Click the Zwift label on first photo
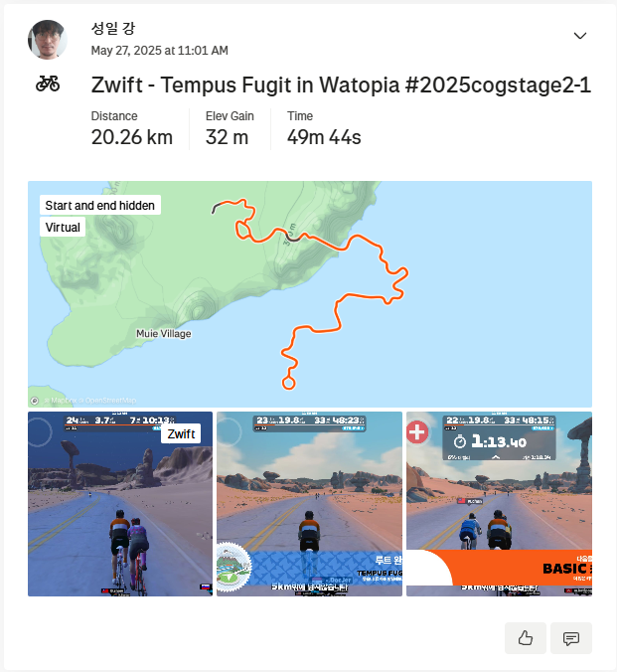The height and width of the screenshot is (672, 617). (x=181, y=434)
